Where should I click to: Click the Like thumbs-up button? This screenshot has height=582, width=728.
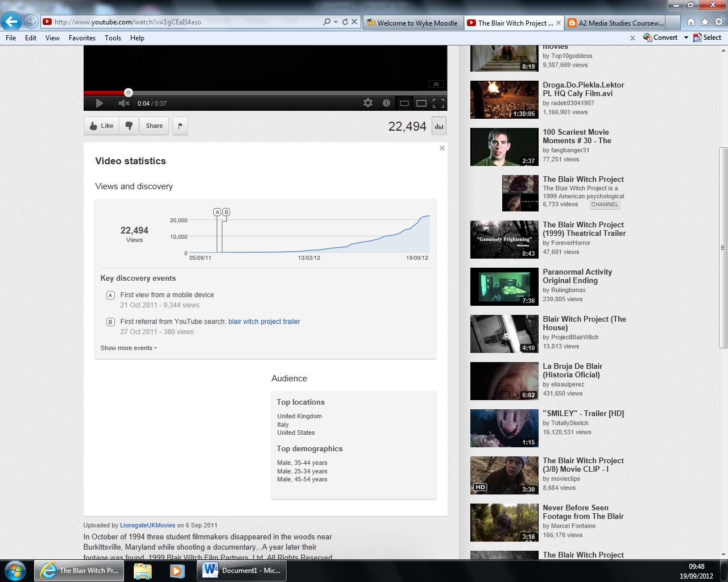click(x=101, y=126)
